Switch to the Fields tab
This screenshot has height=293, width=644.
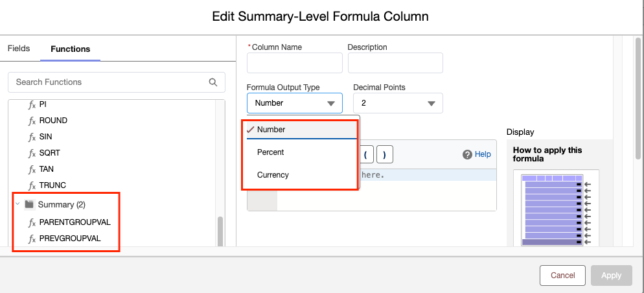[19, 49]
